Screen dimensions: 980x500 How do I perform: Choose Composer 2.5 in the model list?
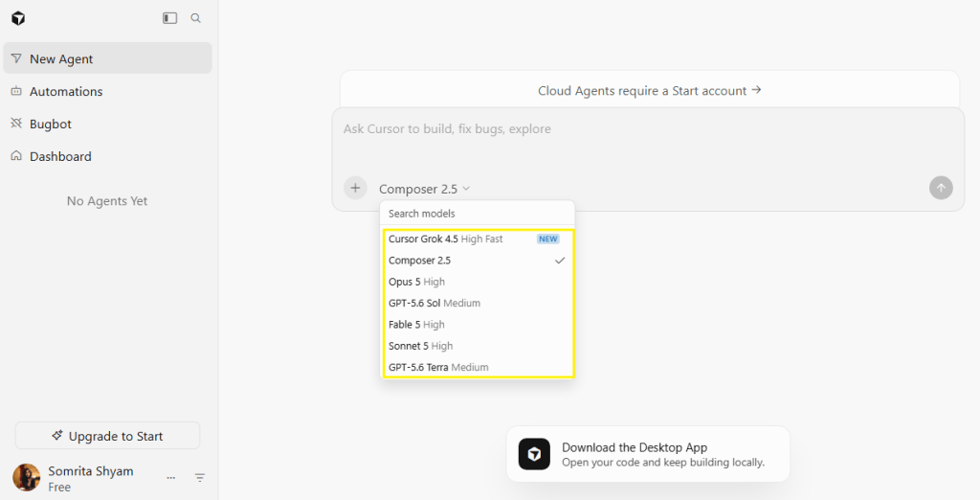[477, 261]
